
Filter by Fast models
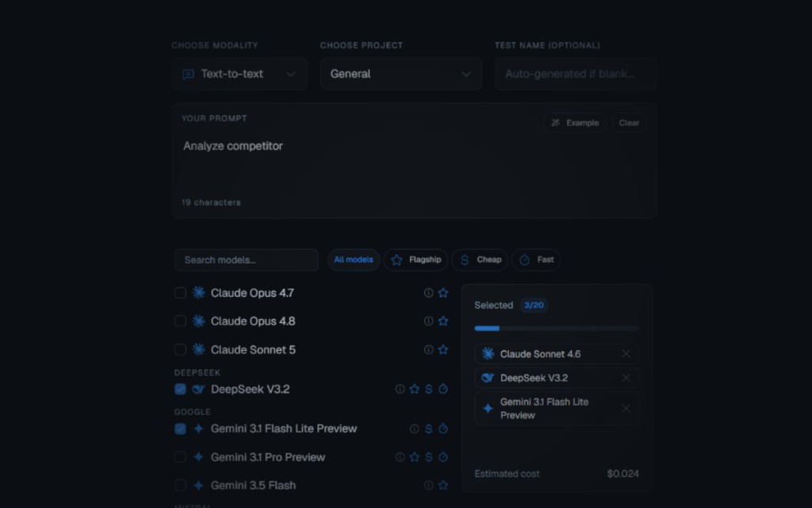tap(536, 260)
